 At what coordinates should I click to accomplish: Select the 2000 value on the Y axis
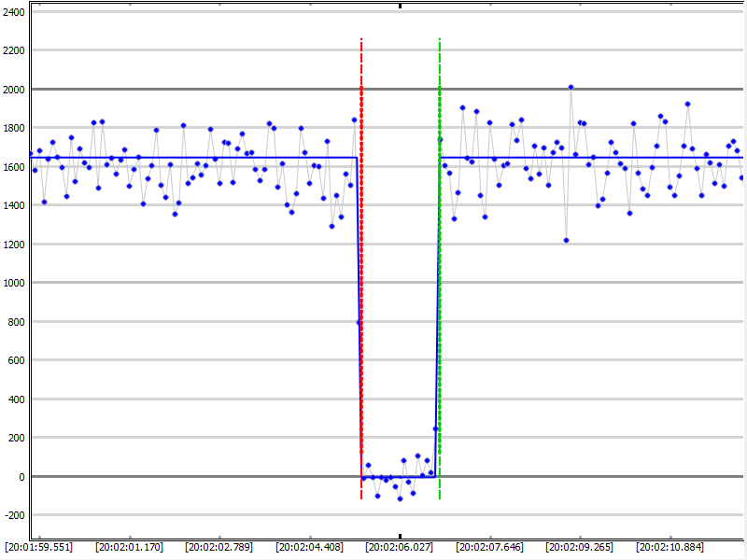(x=14, y=89)
